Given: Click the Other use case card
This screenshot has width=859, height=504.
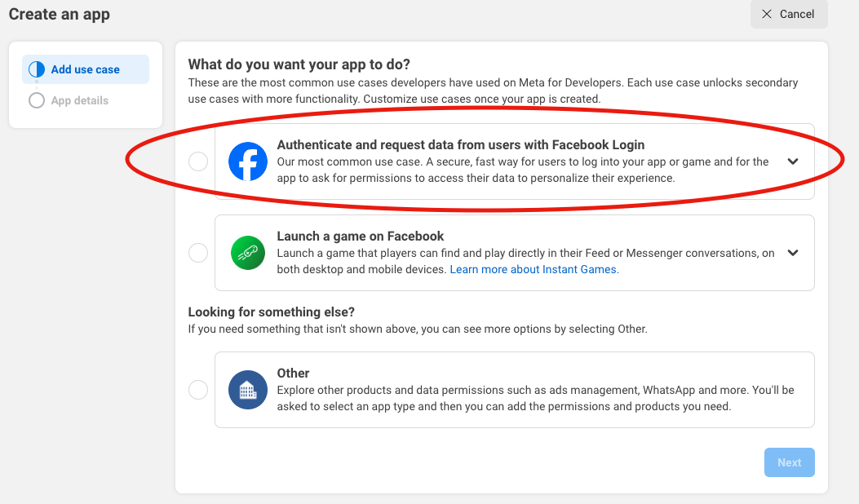Looking at the screenshot, I should pyautogui.click(x=514, y=390).
